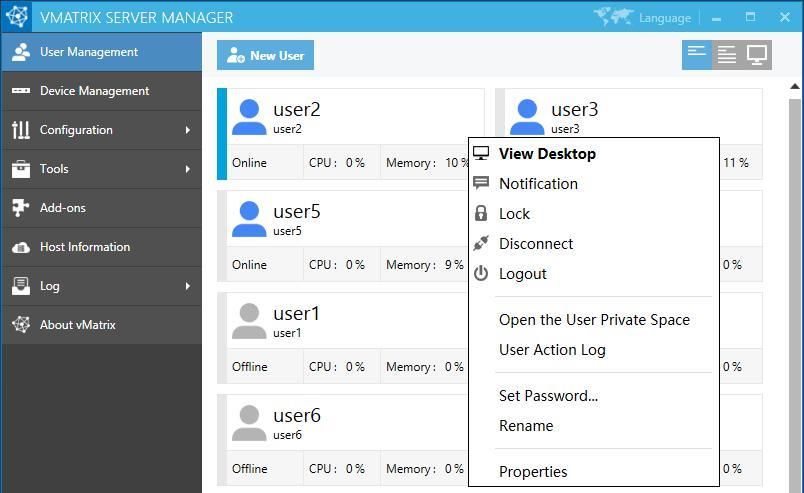
Task: Click user2 blue avatar icon
Action: [x=249, y=117]
